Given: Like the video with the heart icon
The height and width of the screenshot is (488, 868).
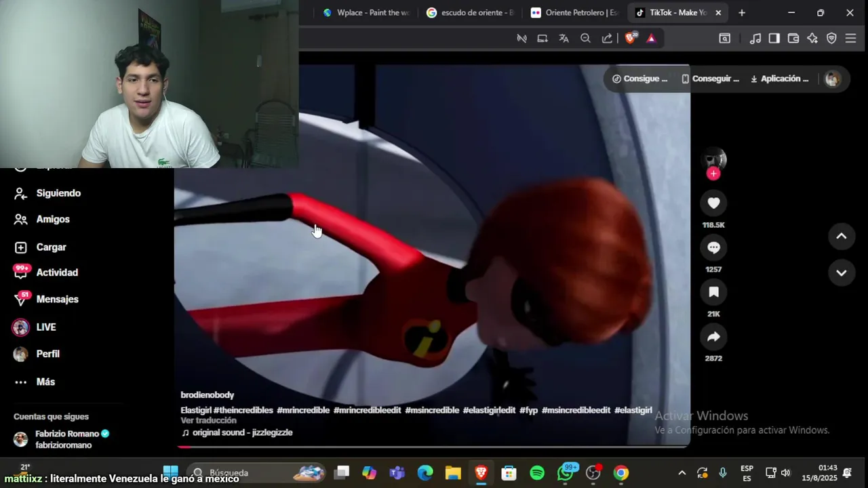Looking at the screenshot, I should pyautogui.click(x=713, y=203).
